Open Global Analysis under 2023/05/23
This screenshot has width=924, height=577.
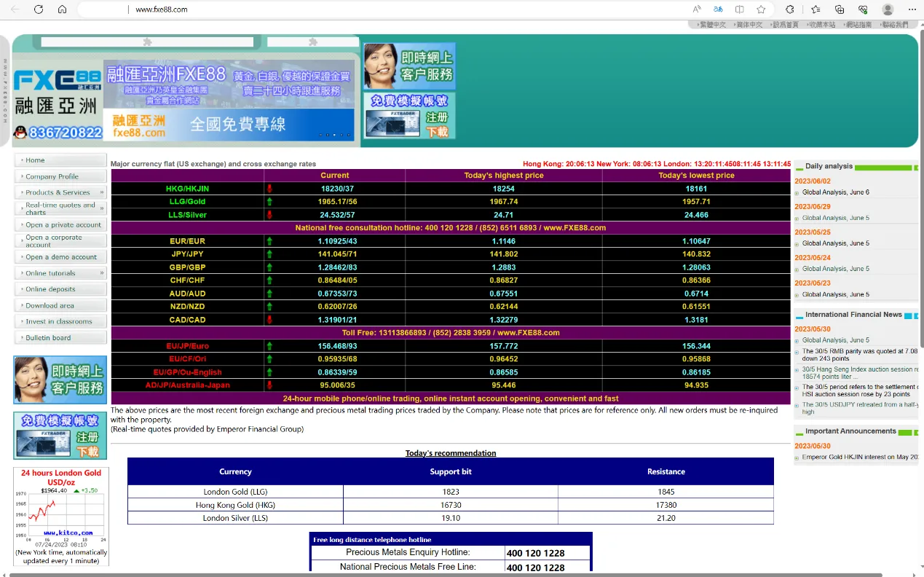coord(835,294)
